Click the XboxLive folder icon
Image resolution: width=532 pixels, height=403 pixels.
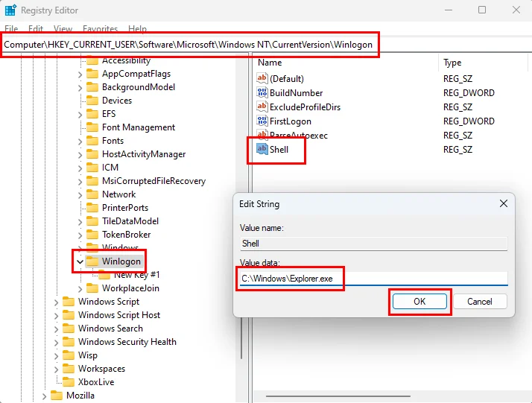click(x=69, y=382)
